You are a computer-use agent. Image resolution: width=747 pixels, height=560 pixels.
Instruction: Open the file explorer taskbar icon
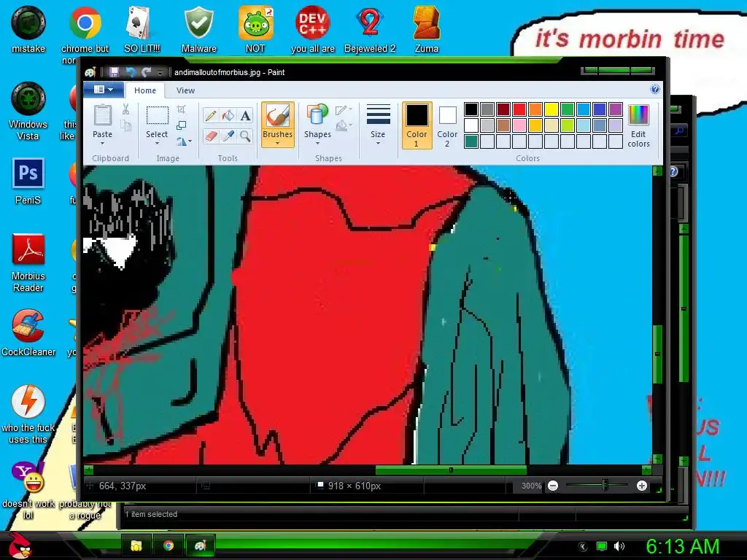pyautogui.click(x=136, y=545)
